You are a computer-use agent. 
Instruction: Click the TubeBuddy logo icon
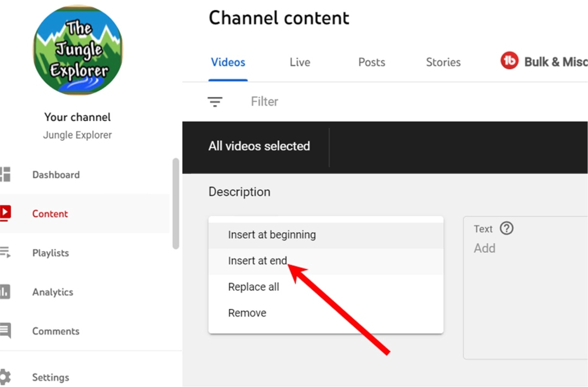point(509,61)
